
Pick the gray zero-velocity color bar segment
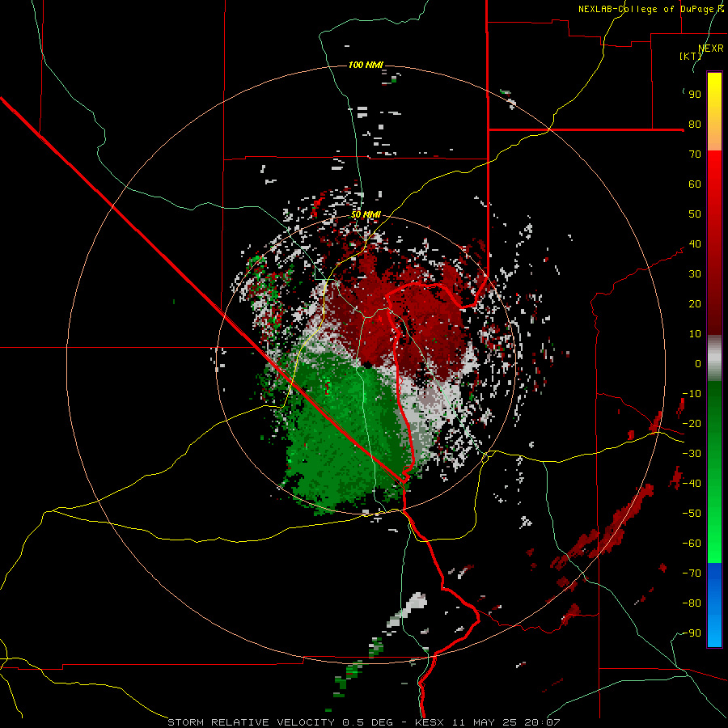[x=714, y=358]
